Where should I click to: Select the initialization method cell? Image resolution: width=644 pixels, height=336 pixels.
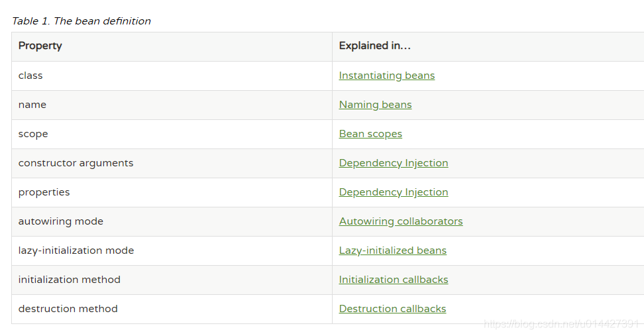pyautogui.click(x=172, y=280)
